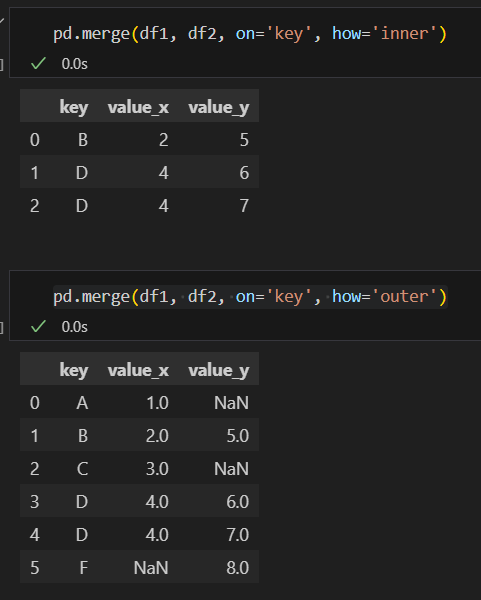
Task: Click the key column header in the inner merge output
Action: pos(74,107)
